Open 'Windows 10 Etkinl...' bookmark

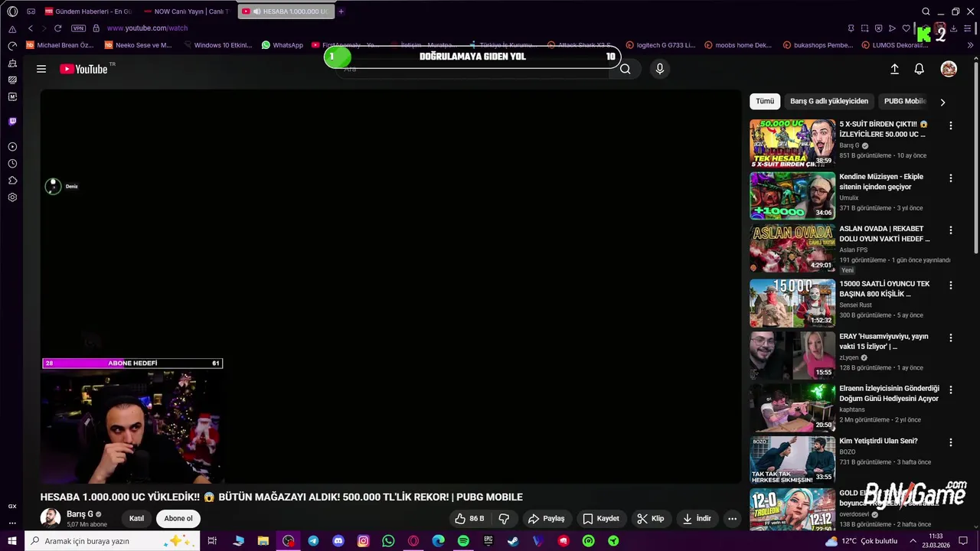coord(217,45)
